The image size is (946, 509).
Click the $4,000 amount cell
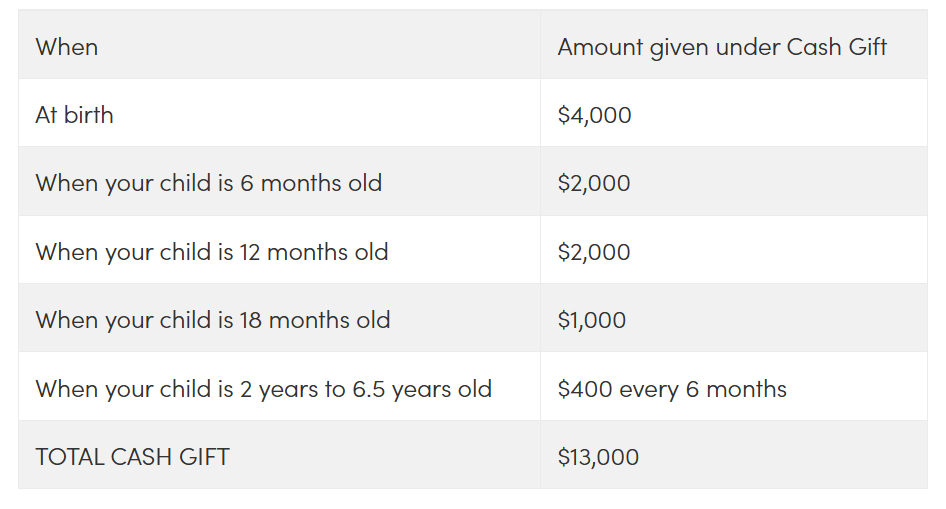coord(594,115)
